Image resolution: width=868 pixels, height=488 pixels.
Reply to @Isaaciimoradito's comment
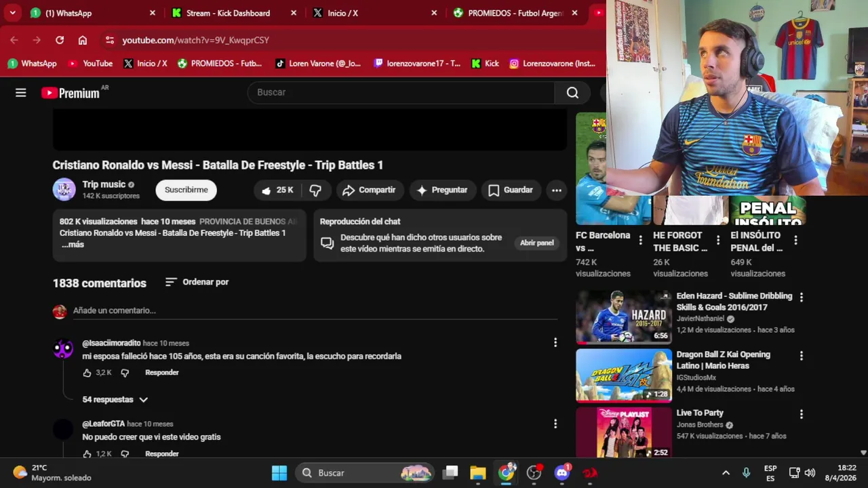pos(162,373)
